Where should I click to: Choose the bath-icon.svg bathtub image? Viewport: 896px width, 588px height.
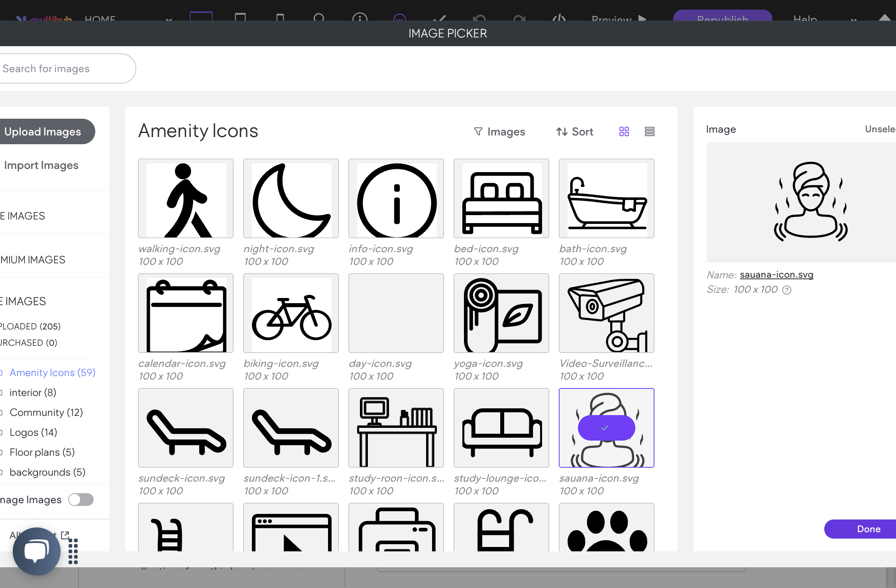tap(607, 198)
